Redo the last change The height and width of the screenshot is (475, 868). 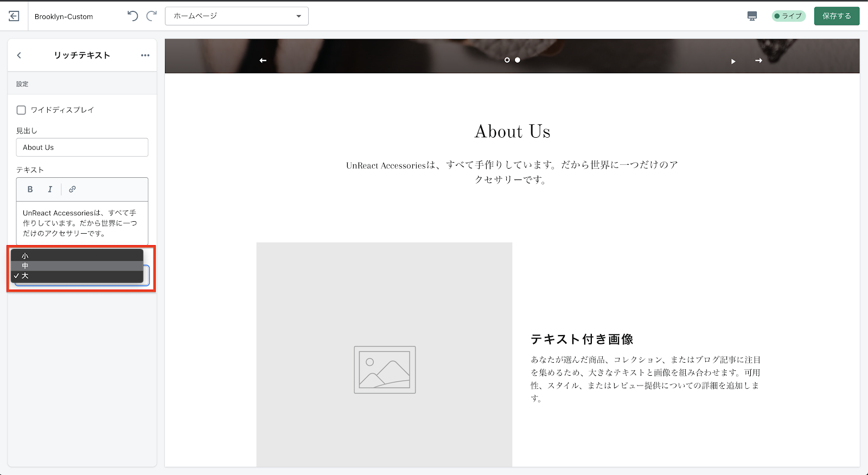(152, 16)
